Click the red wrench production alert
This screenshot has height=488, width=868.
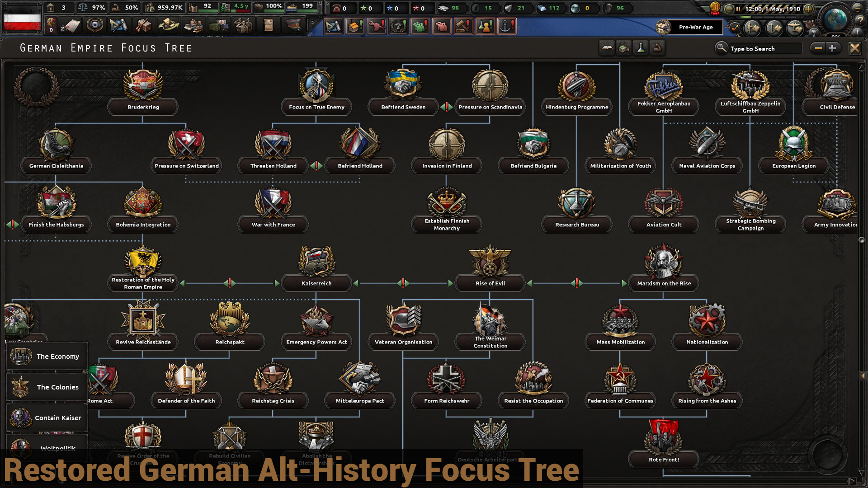pyautogui.click(x=377, y=27)
